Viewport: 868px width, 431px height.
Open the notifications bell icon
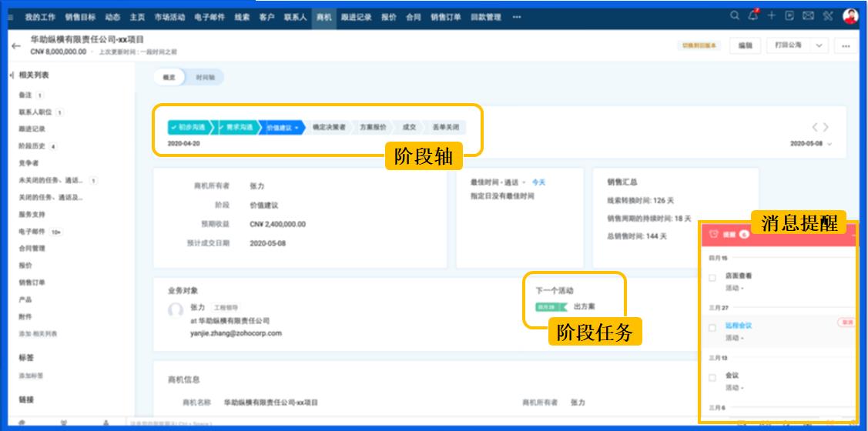pos(753,16)
